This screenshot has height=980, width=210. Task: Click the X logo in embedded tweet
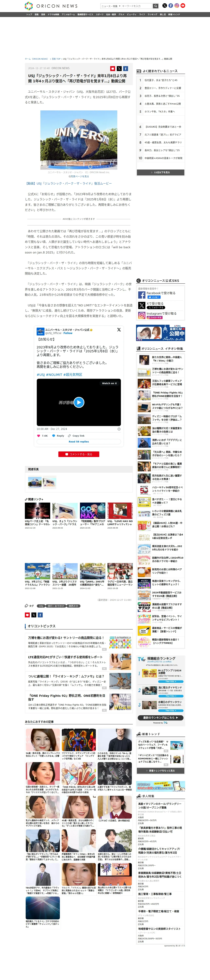[119, 330]
